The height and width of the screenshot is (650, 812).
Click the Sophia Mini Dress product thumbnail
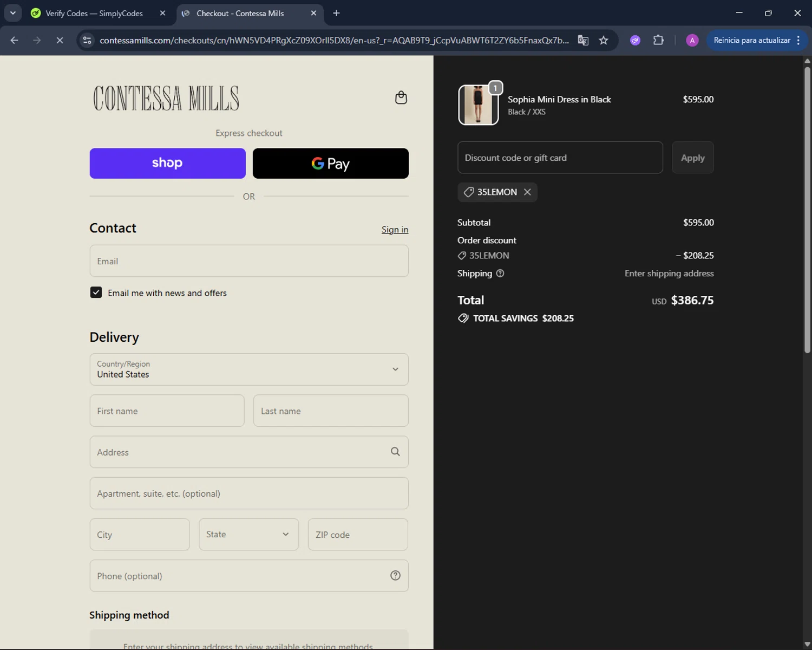point(479,105)
